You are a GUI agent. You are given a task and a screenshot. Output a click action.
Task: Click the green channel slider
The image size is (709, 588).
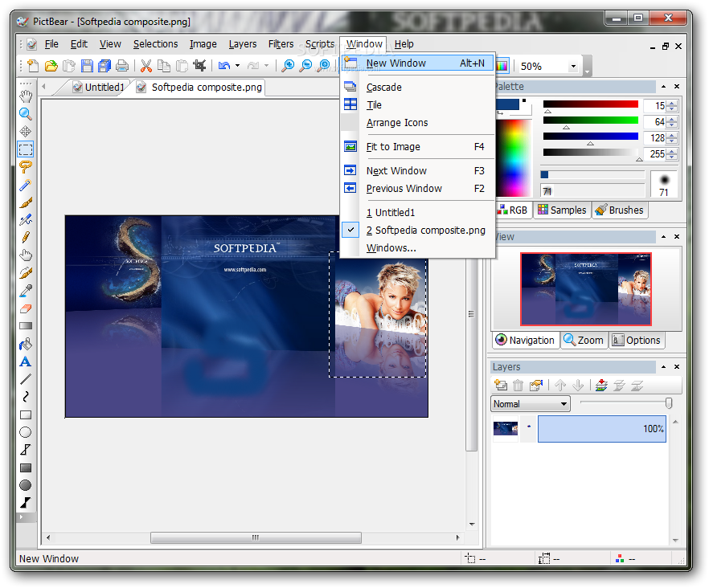(590, 120)
